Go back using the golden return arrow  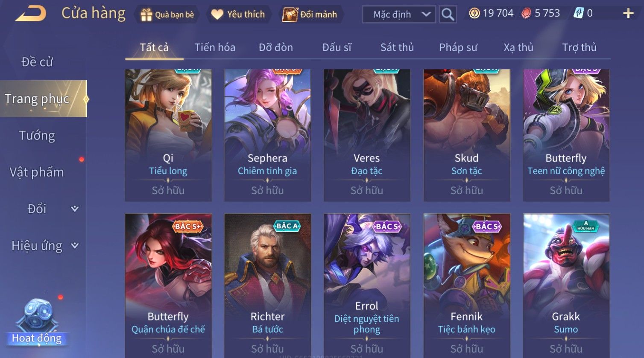(31, 14)
